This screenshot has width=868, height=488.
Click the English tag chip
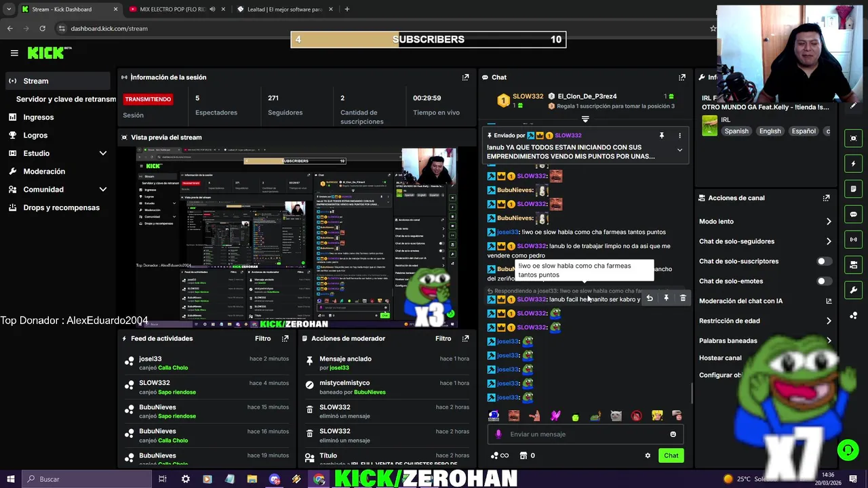tap(770, 131)
